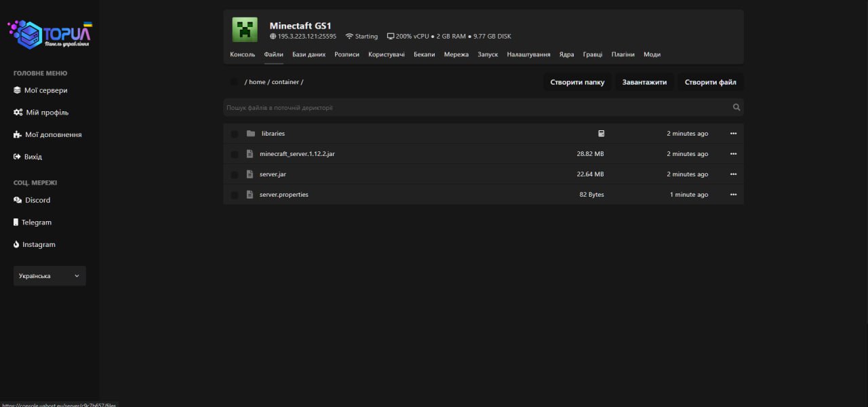Open the Українська language dropdown

(50, 276)
